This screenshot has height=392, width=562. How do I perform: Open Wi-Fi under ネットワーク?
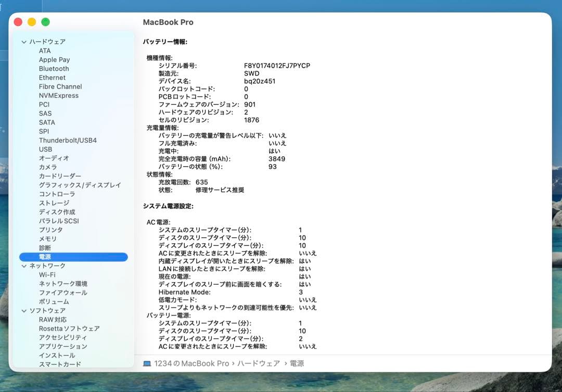pos(46,274)
